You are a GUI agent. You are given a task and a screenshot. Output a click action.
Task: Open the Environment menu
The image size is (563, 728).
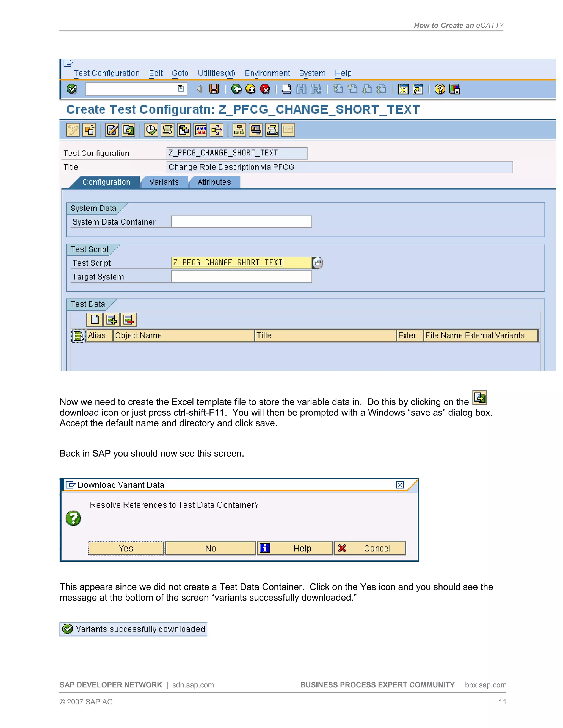click(x=267, y=73)
